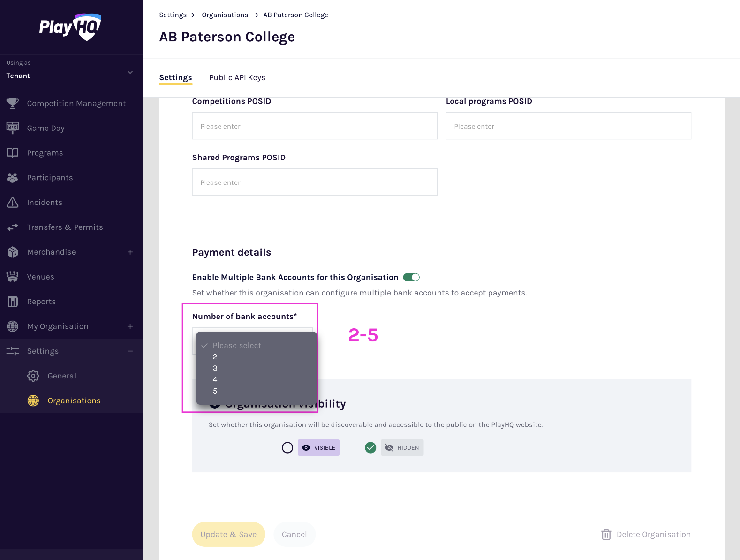Viewport: 740px width, 560px height.
Task: Click the Incidents warning triangle icon
Action: 13,203
